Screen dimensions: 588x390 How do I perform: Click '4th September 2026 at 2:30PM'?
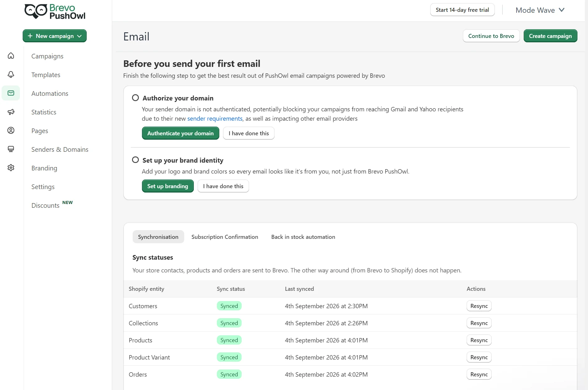(326, 306)
